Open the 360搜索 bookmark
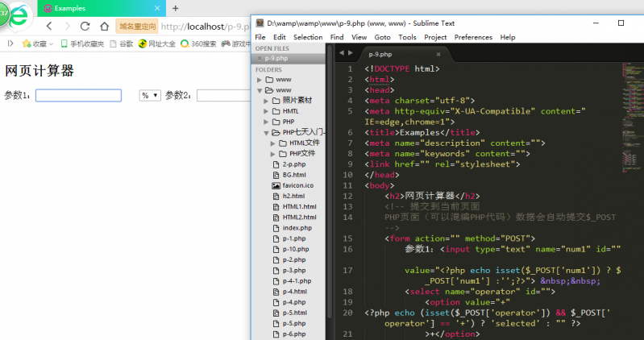This screenshot has width=644, height=340. pyautogui.click(x=197, y=44)
